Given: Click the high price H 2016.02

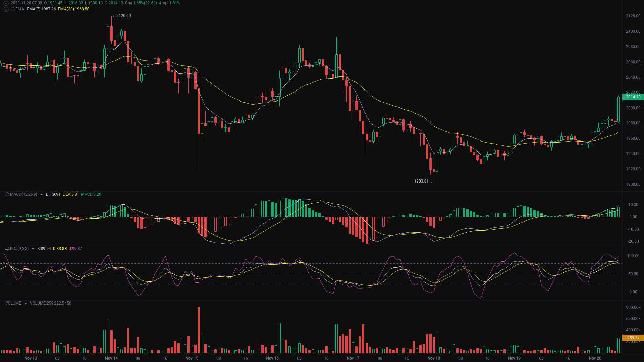Looking at the screenshot, I should (74, 3).
